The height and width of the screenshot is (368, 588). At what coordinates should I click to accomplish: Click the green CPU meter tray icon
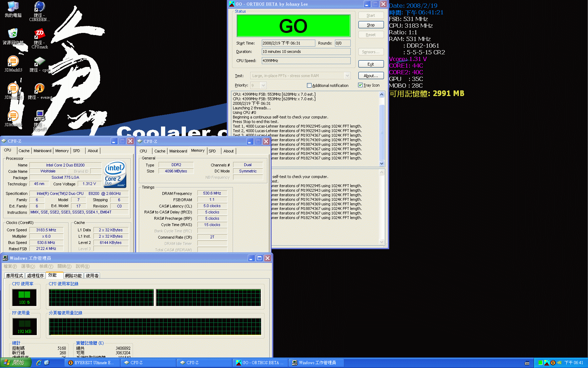540,363
